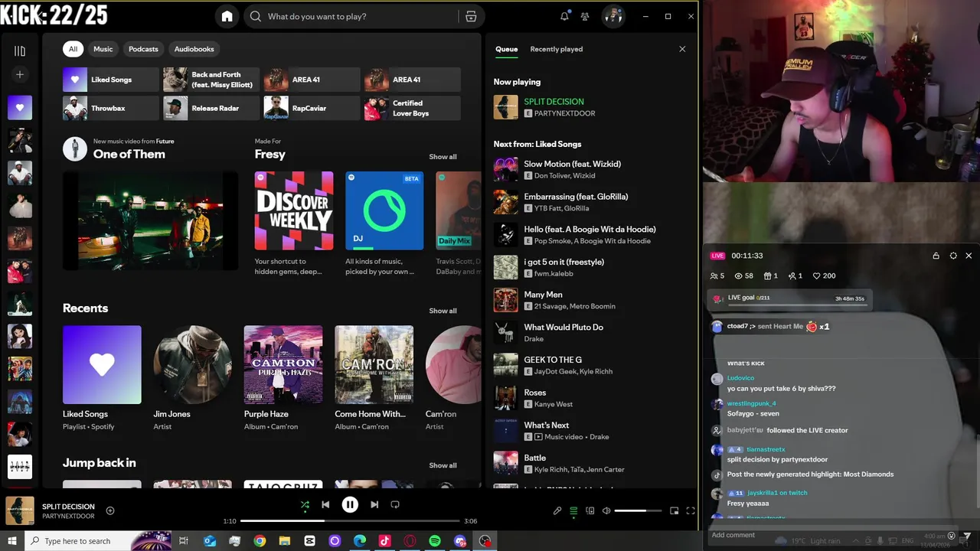This screenshot has width=980, height=551.
Task: Select the Music filter chip
Action: click(x=103, y=49)
